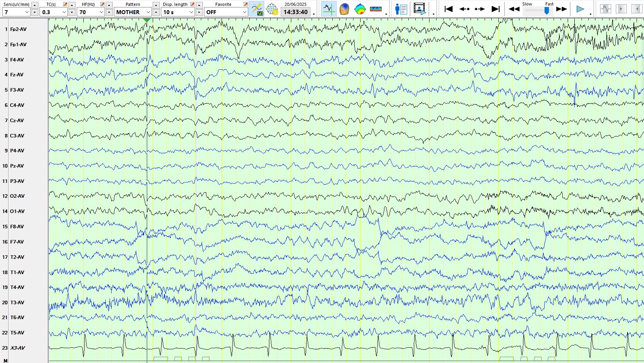The height and width of the screenshot is (363, 644).
Task: Open the electrode montage settings icon
Action: tap(272, 9)
